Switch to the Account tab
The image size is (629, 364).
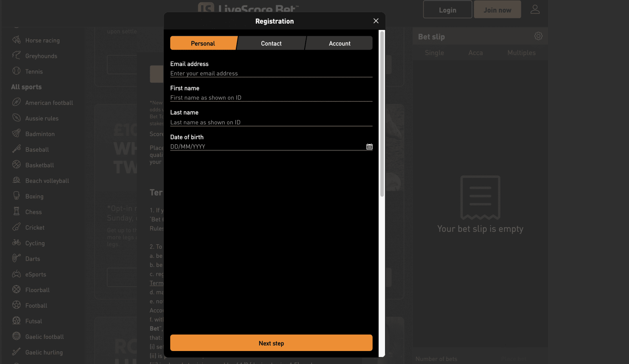pos(340,43)
